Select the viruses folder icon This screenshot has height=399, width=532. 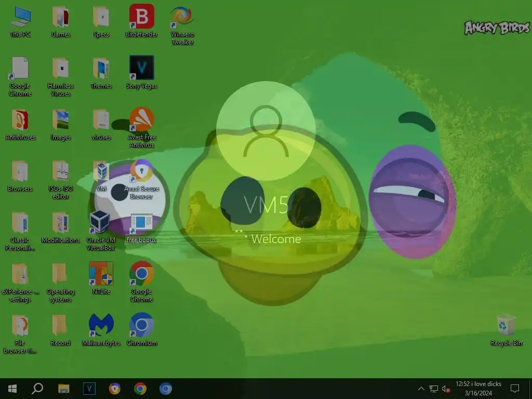coord(101,125)
